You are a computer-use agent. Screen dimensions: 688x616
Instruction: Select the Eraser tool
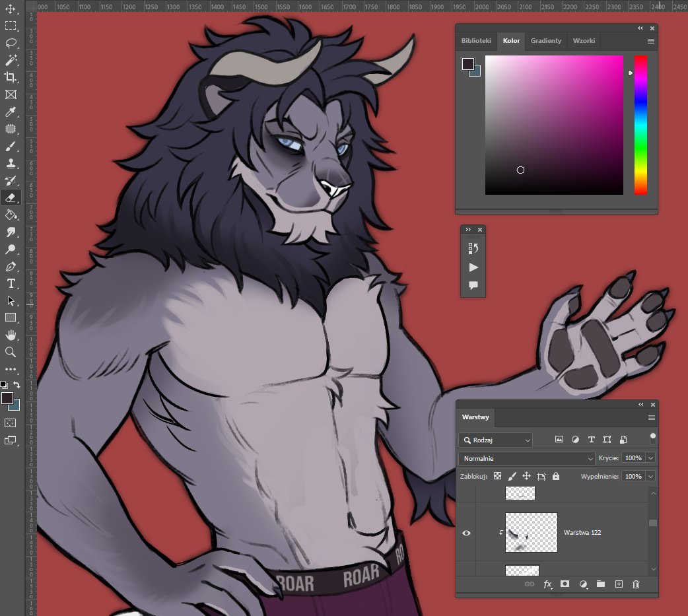coord(11,198)
